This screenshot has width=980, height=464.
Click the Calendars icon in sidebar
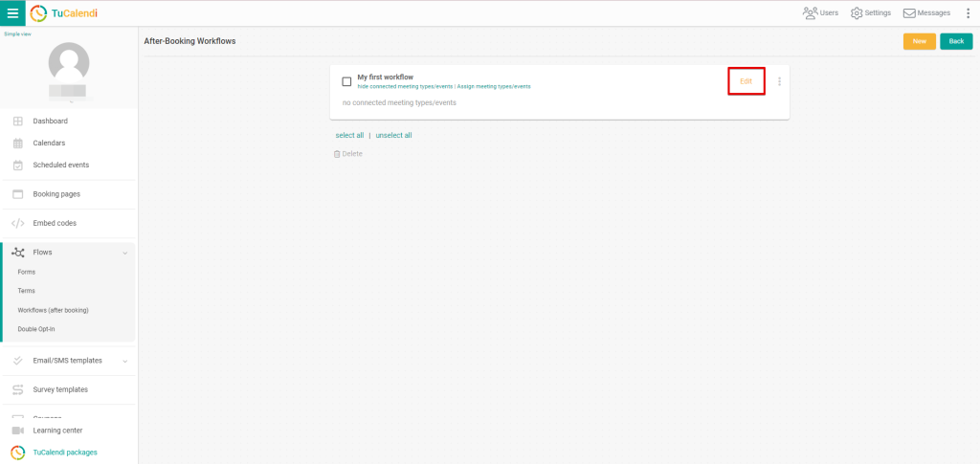pos(17,144)
